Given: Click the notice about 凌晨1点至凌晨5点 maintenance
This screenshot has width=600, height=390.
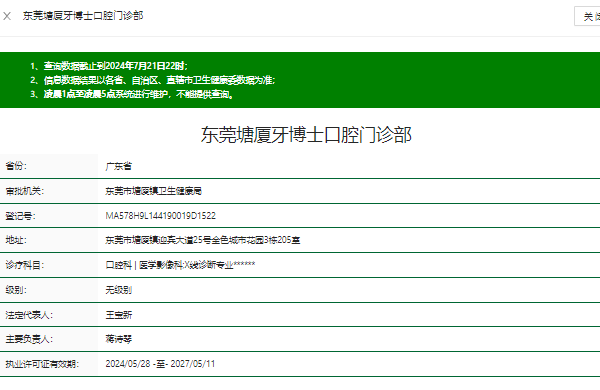Looking at the screenshot, I should pyautogui.click(x=132, y=94).
